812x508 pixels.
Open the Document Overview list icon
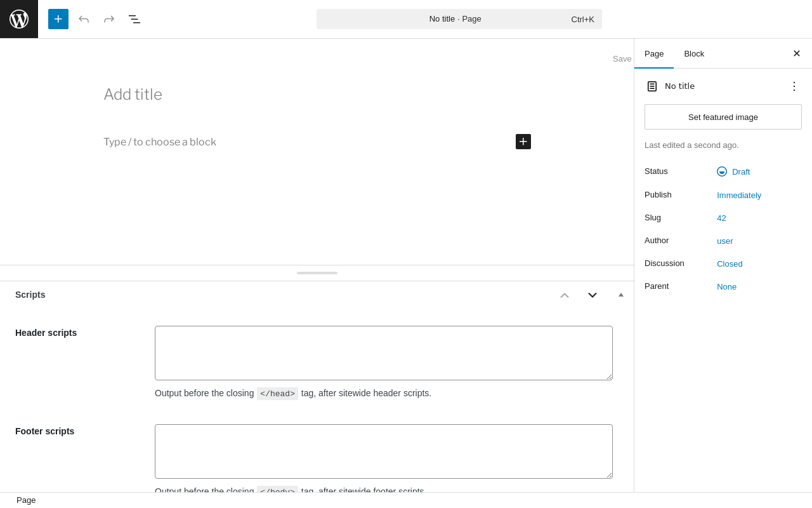coord(134,19)
